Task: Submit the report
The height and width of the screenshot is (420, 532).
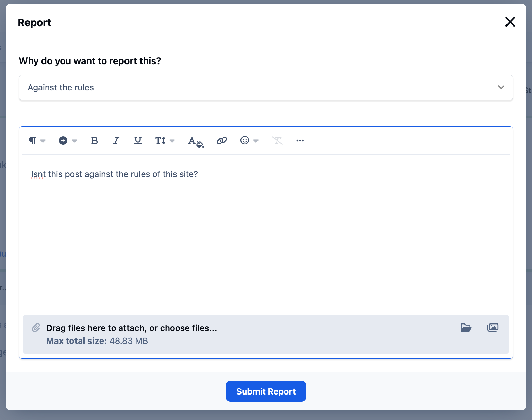Action: pos(266,391)
